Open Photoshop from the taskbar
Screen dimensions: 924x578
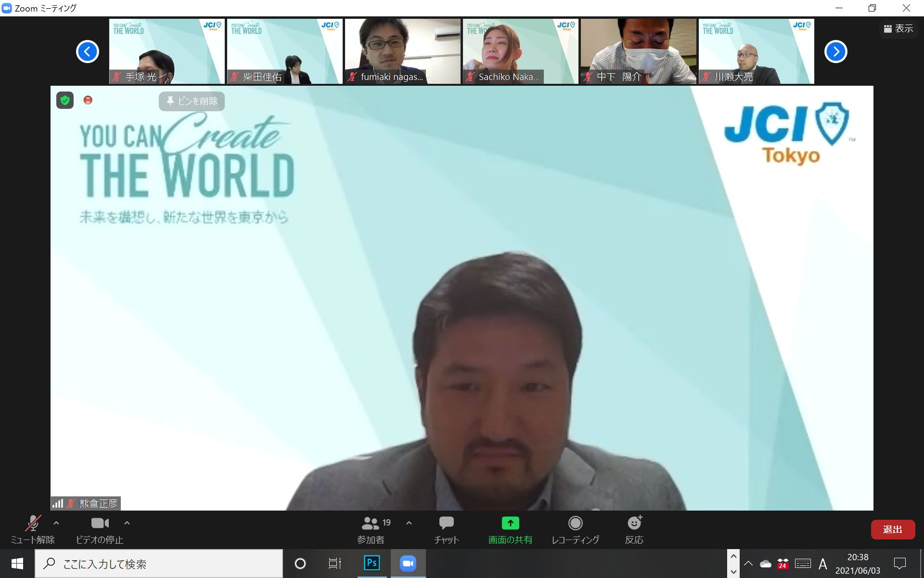pos(372,563)
